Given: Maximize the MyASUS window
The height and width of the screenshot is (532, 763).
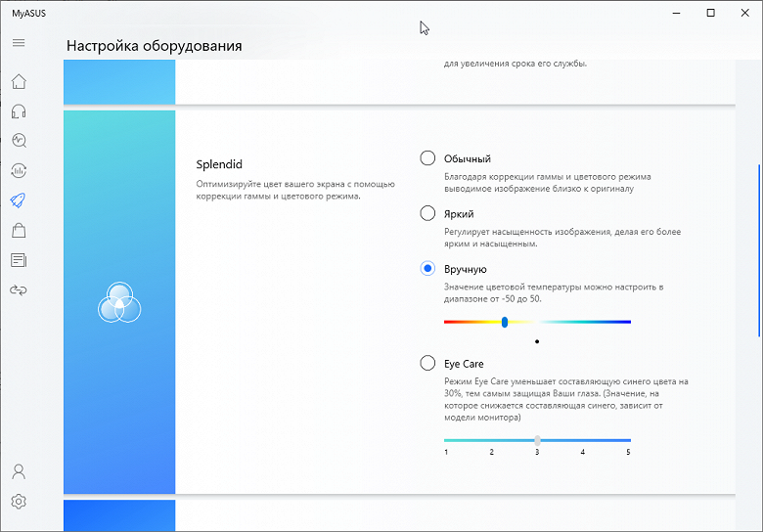Looking at the screenshot, I should point(710,13).
